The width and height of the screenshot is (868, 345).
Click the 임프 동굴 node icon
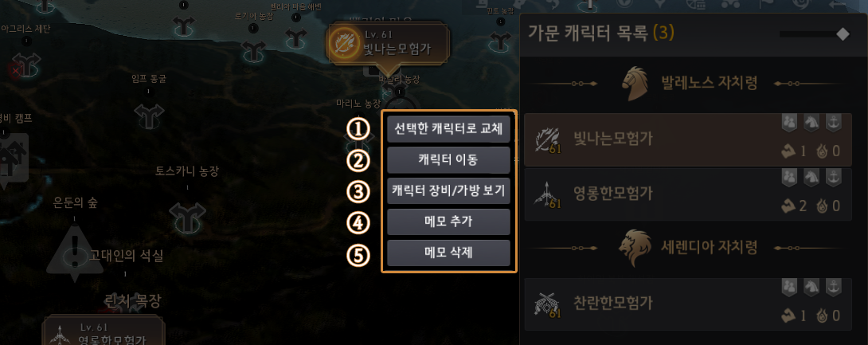click(x=149, y=115)
